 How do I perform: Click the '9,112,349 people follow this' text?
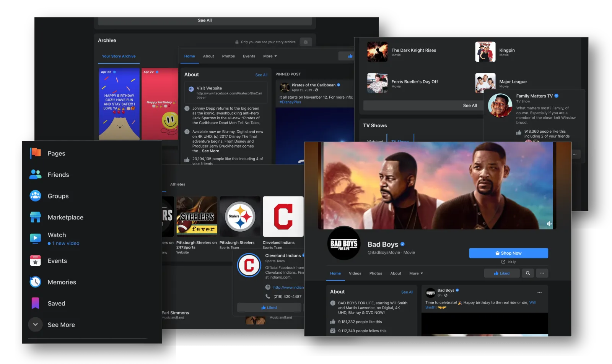pos(362,331)
